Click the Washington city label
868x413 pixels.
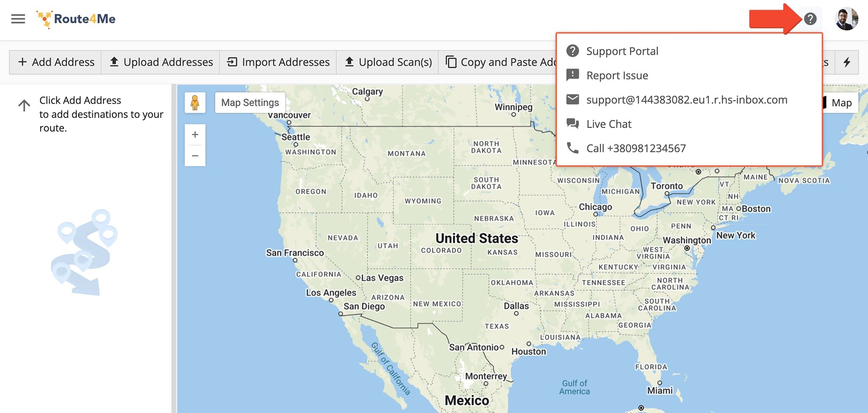pyautogui.click(x=687, y=240)
